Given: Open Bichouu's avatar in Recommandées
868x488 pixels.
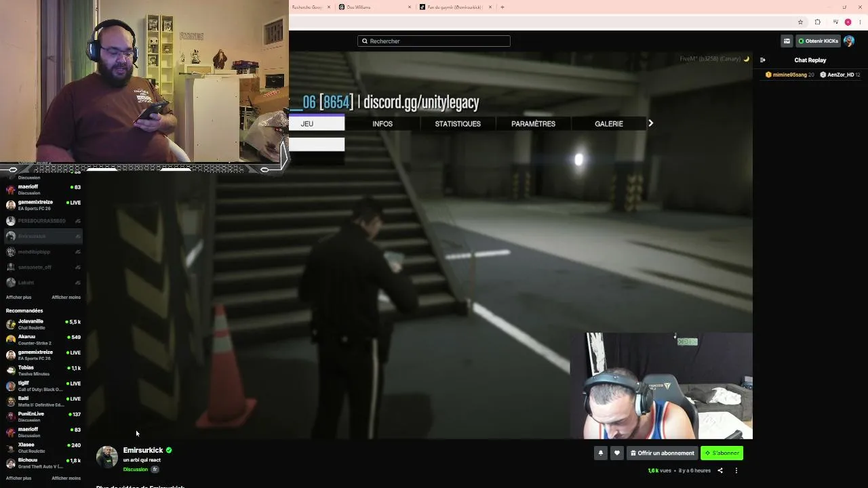Looking at the screenshot, I should click(11, 463).
